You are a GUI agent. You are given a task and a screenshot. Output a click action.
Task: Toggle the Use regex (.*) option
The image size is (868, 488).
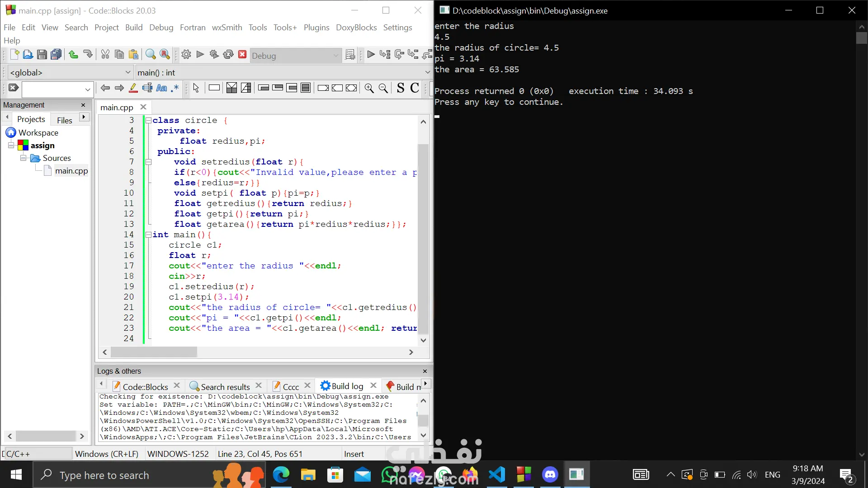tap(175, 88)
